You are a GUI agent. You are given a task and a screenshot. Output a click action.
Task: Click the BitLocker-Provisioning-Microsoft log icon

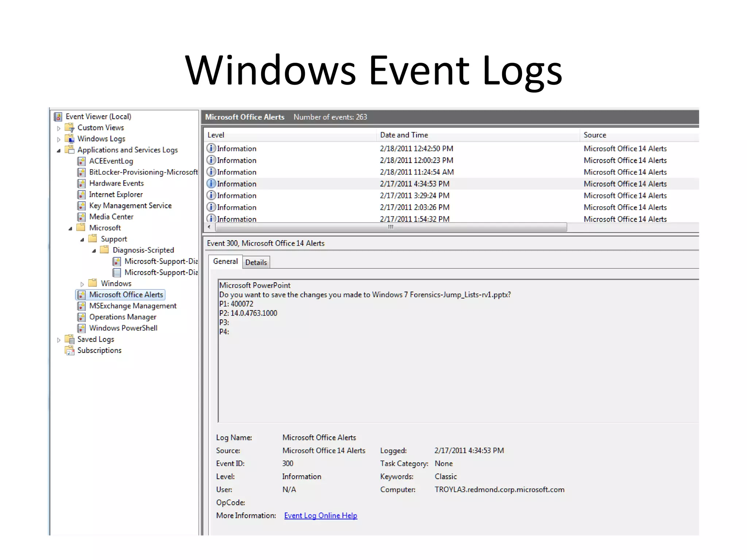click(x=81, y=172)
